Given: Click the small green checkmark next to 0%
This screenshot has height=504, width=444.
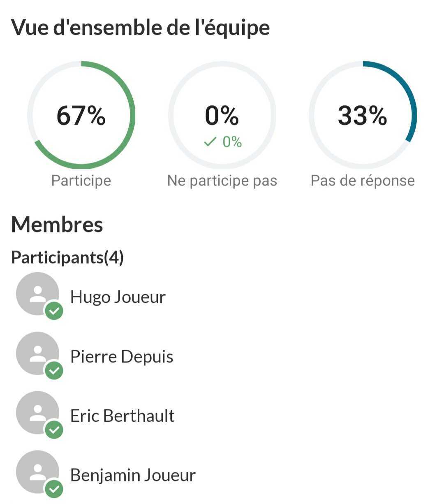Looking at the screenshot, I should point(210,142).
